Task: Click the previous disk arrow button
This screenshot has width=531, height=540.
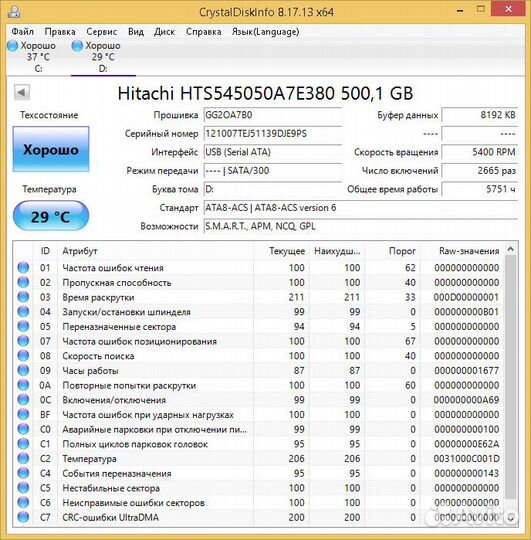Action: tap(22, 92)
